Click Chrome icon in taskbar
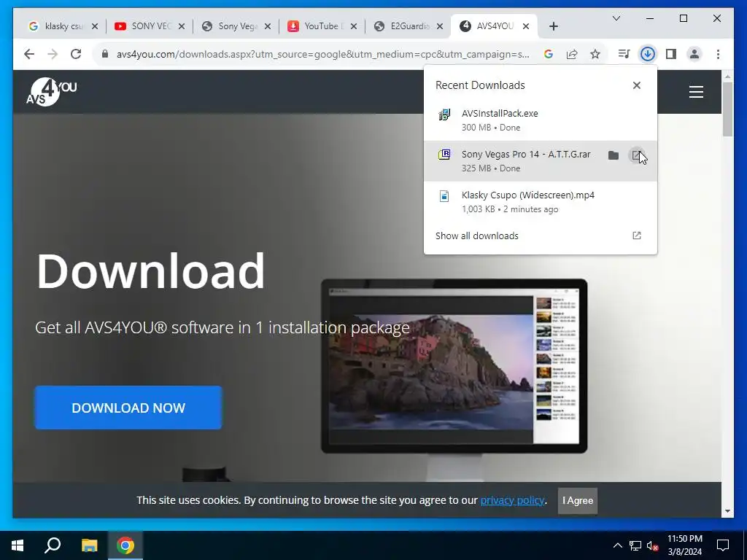 tap(125, 545)
